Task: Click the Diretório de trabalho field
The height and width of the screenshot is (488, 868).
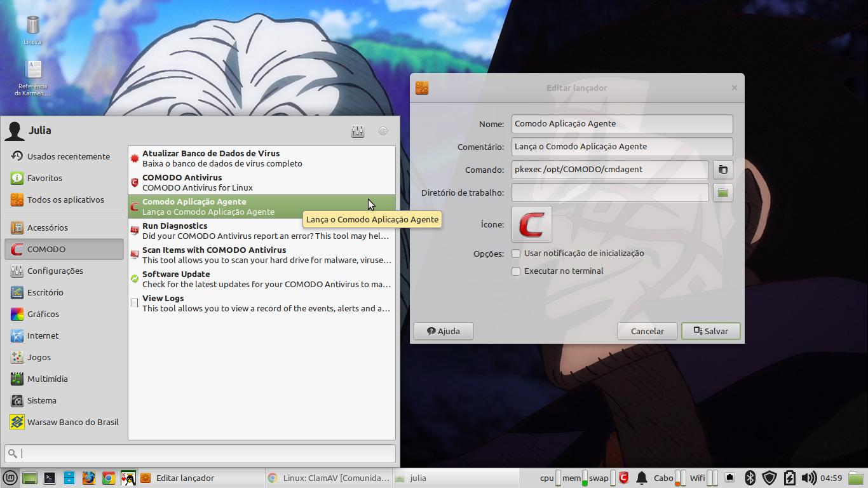Action: [610, 193]
